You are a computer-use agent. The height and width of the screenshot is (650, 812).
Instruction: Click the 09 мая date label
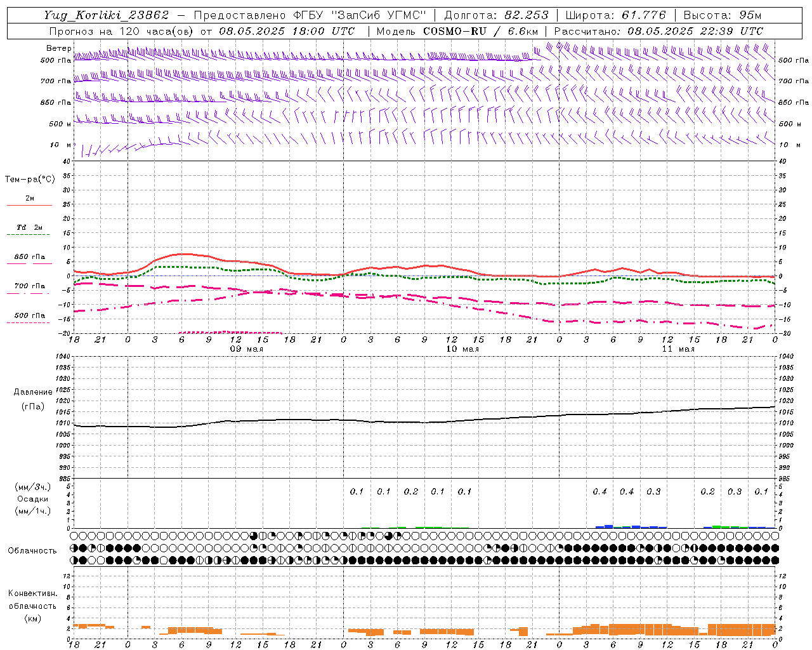[x=247, y=349]
